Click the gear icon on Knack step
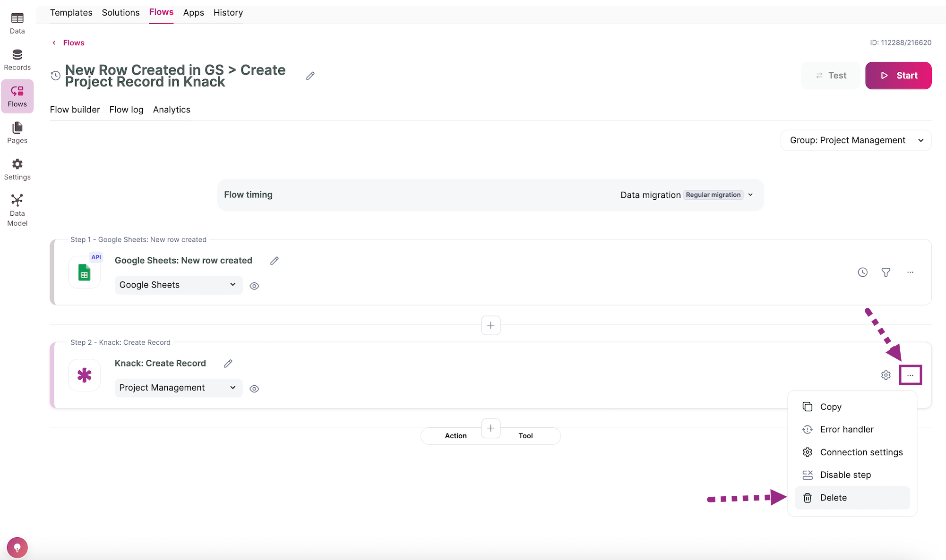Viewport: 946px width, 560px height. pyautogui.click(x=886, y=375)
